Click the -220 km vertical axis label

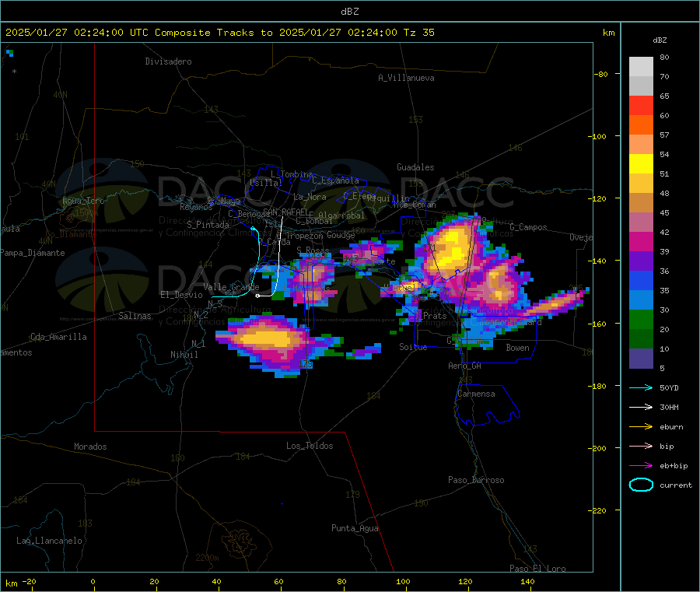599,511
